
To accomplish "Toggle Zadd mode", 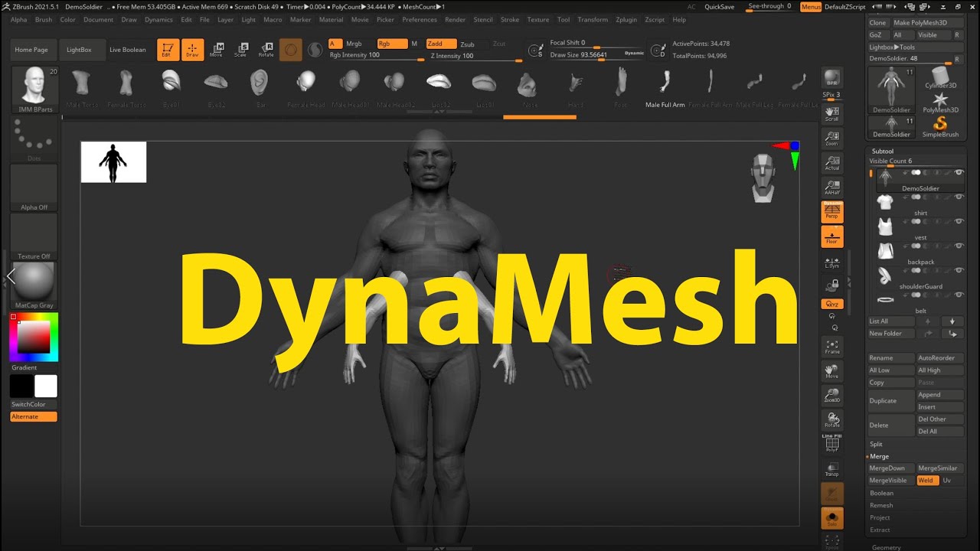I will [441, 44].
